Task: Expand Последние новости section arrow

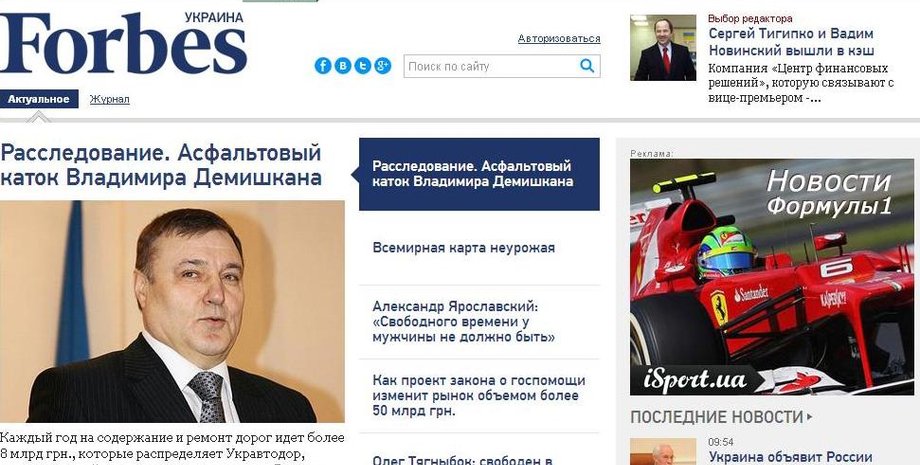Action: (x=810, y=418)
